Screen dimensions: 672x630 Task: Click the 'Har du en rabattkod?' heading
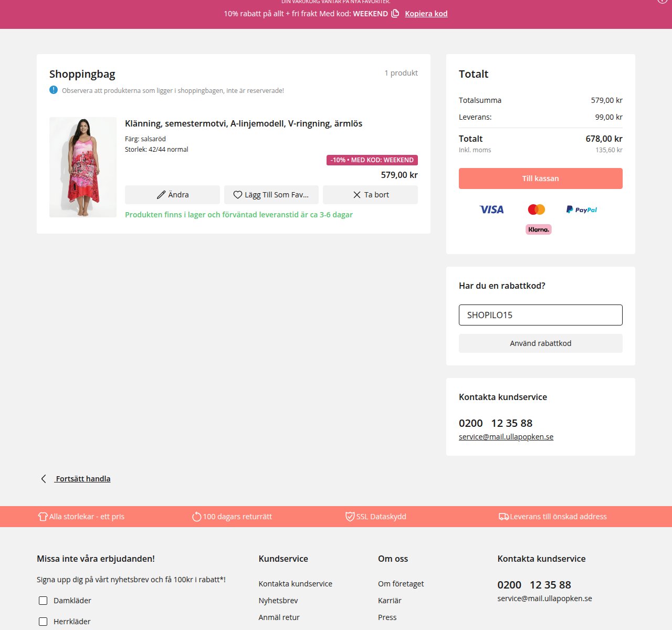pyautogui.click(x=502, y=286)
